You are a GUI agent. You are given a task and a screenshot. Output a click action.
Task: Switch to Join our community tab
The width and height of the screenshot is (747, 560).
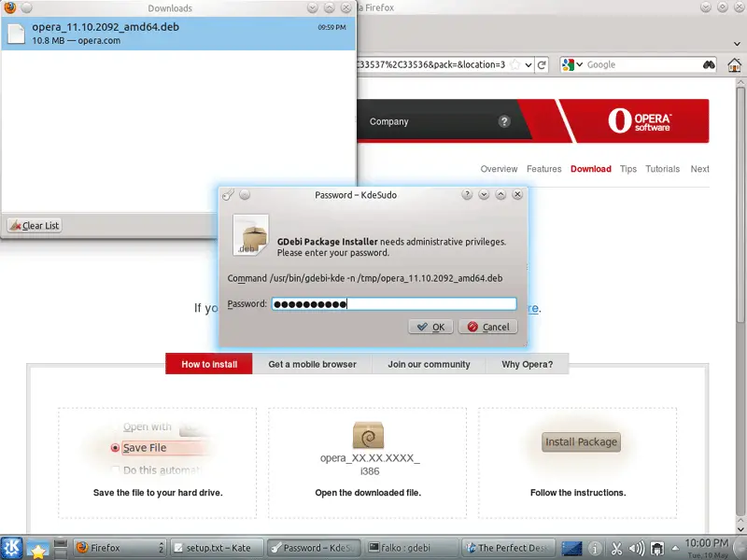point(429,364)
